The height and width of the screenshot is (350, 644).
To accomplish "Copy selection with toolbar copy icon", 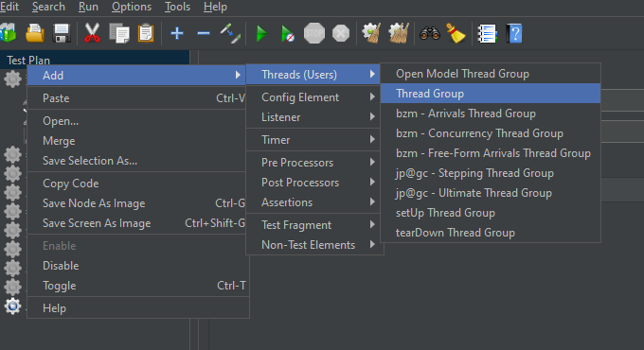I will click(119, 33).
